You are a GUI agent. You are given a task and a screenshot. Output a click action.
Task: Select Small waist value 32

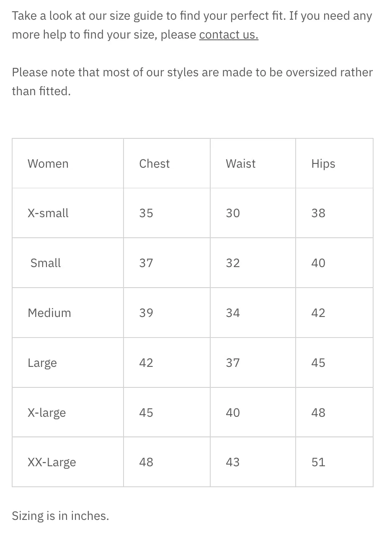[x=233, y=263]
